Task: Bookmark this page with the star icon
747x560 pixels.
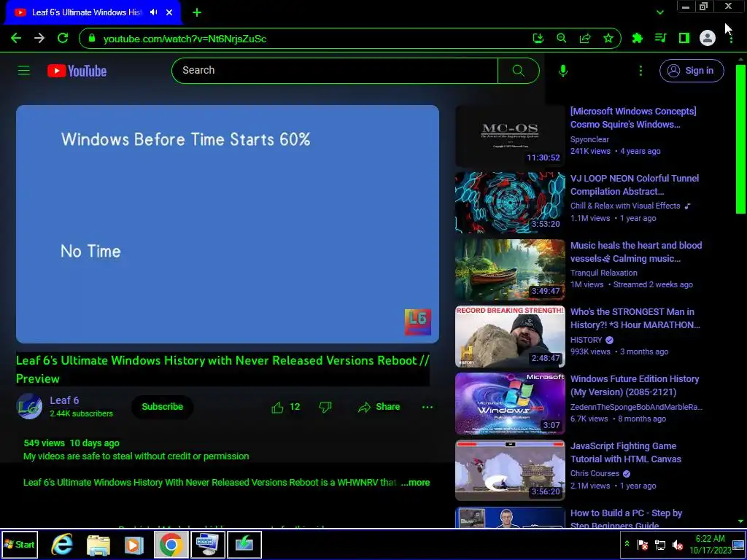Action: click(608, 39)
